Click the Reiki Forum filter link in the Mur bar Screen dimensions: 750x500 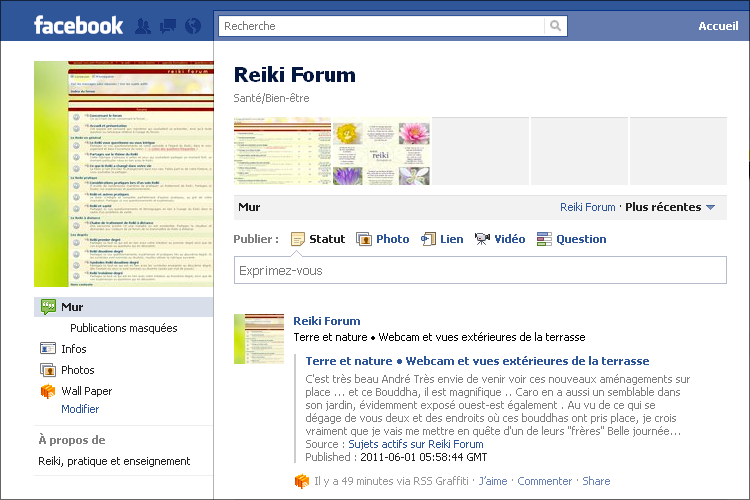click(x=587, y=207)
